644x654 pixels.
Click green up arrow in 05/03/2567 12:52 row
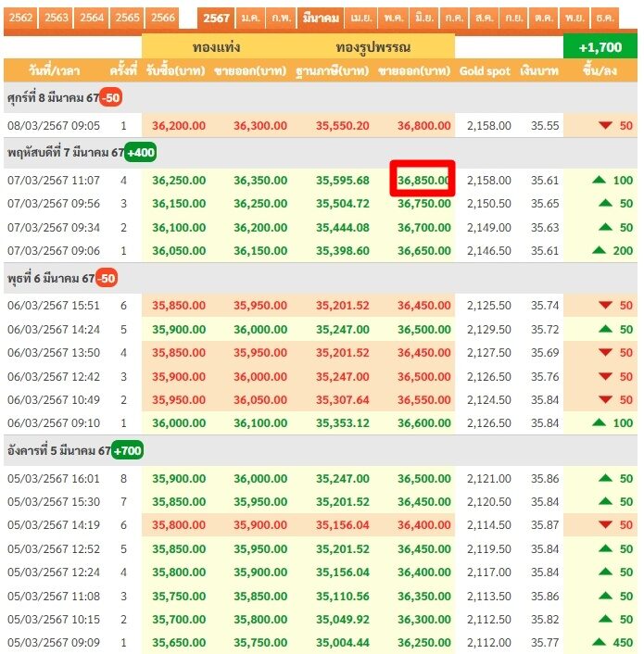click(x=605, y=548)
